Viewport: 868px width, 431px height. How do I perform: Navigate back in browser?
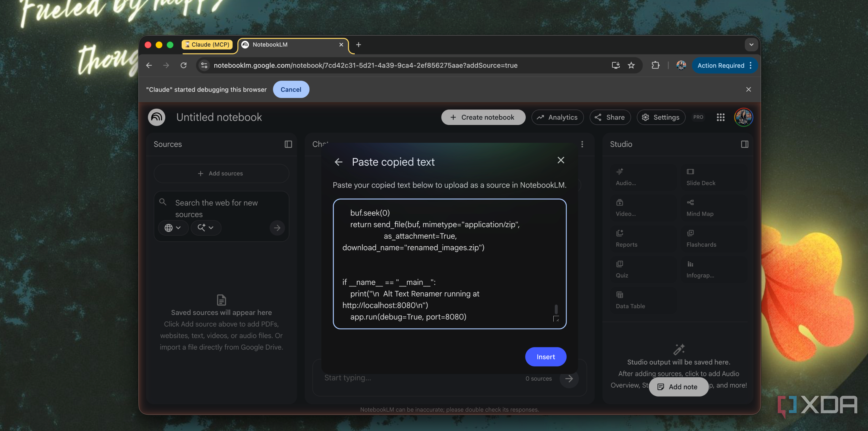click(x=149, y=65)
